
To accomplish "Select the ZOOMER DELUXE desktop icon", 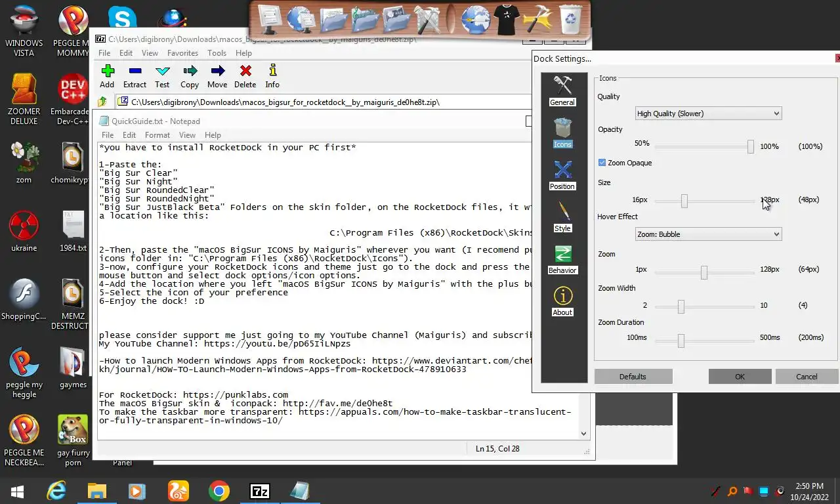I will click(24, 100).
